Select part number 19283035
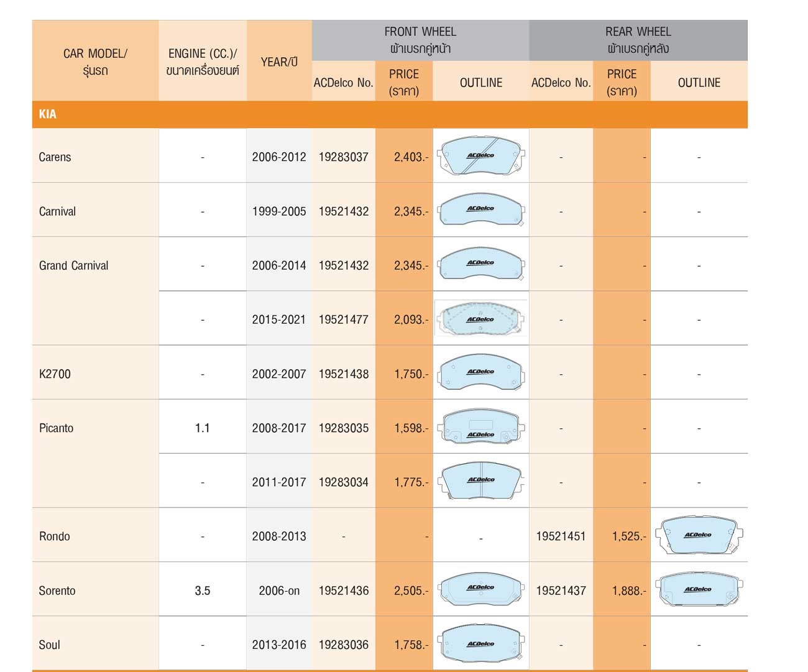 point(344,428)
